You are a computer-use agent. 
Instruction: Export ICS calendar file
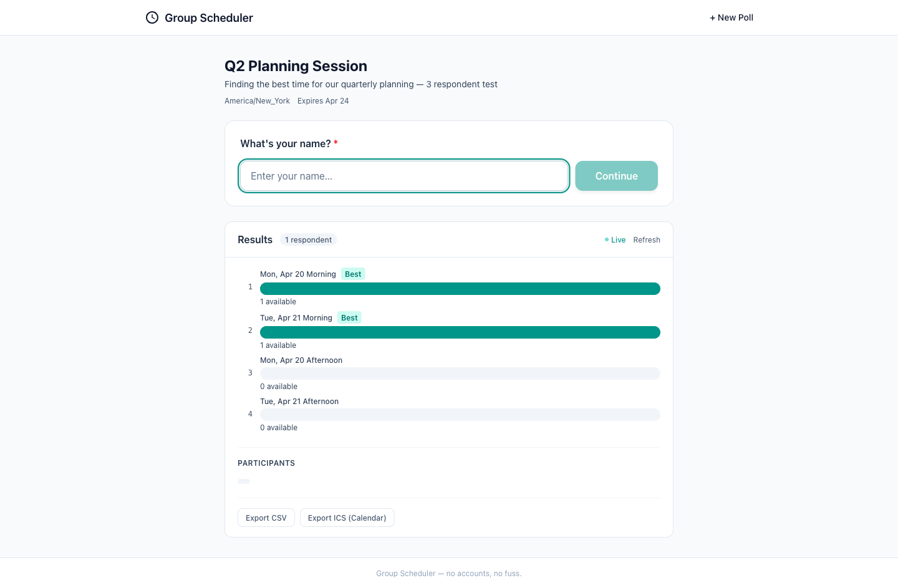coord(347,518)
